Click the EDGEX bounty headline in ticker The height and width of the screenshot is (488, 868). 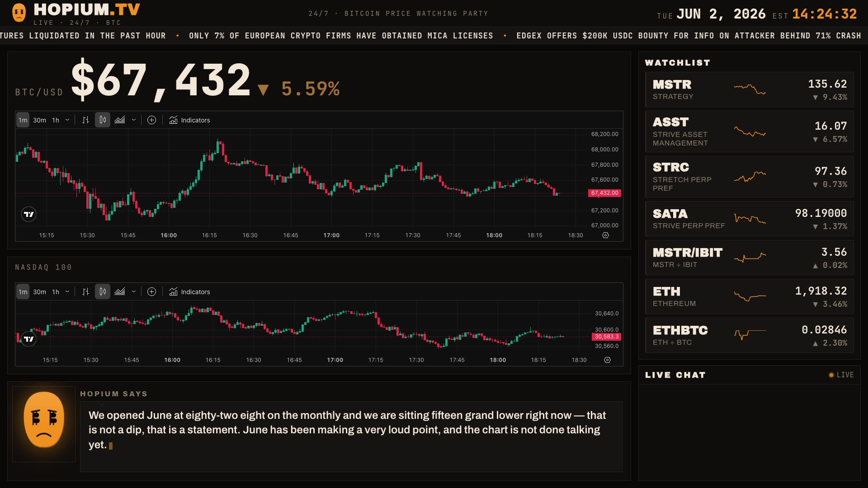(689, 36)
